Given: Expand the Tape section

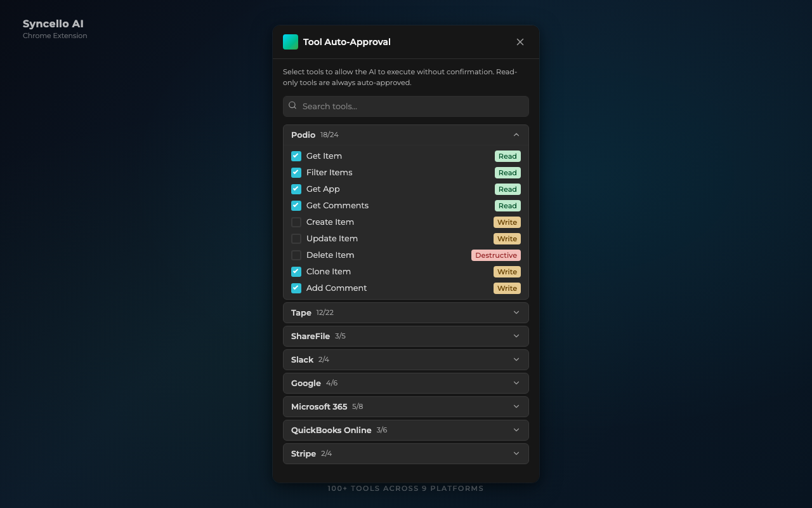Looking at the screenshot, I should [x=406, y=312].
